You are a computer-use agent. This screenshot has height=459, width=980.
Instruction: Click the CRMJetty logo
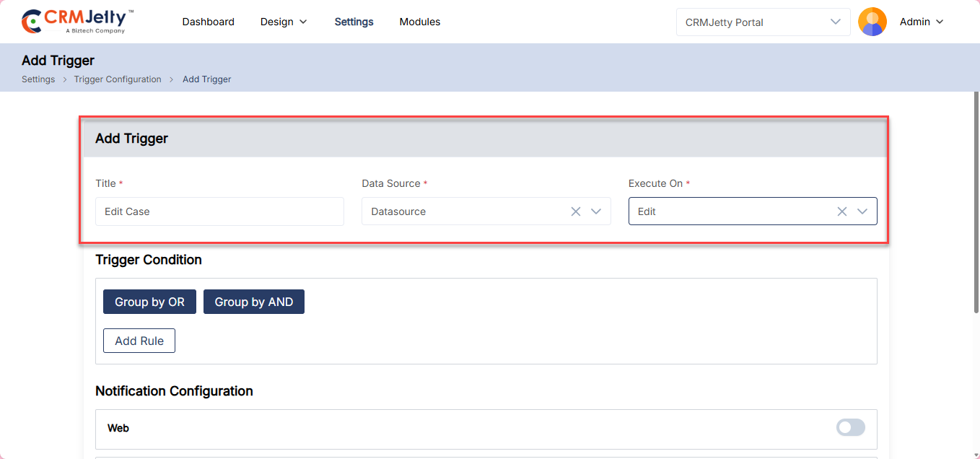point(78,22)
